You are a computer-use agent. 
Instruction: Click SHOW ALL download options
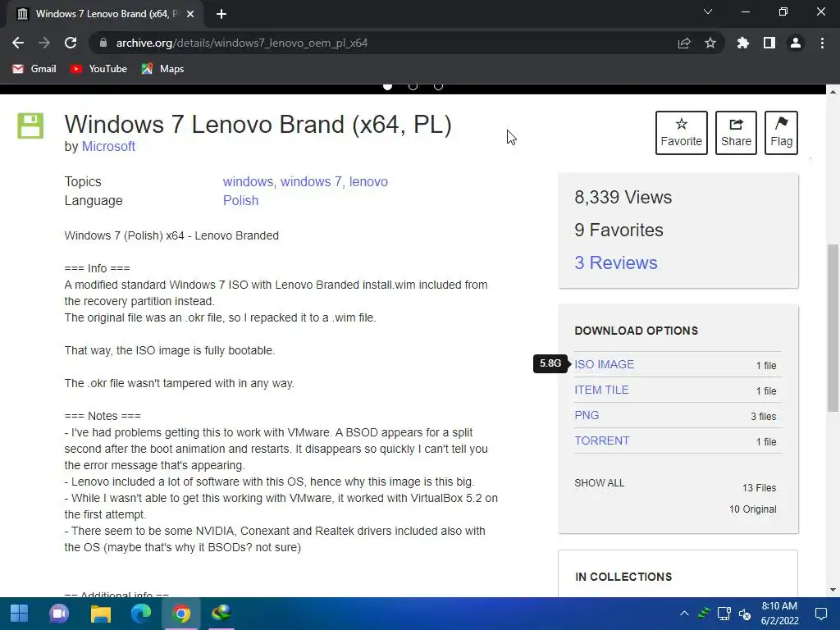[599, 482]
